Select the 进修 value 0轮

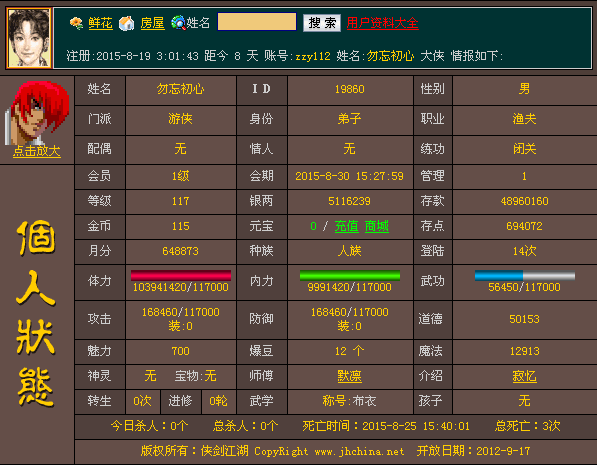(219, 401)
